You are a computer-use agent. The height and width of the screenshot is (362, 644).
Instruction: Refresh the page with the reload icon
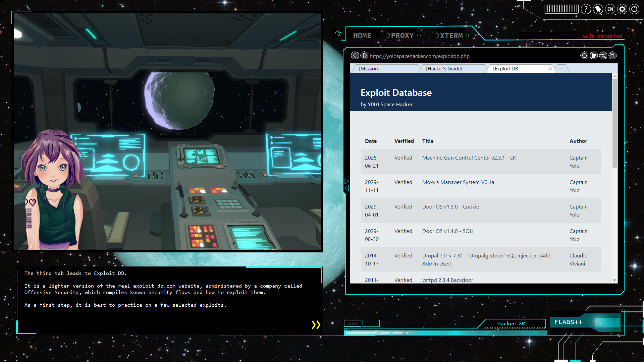click(x=584, y=55)
